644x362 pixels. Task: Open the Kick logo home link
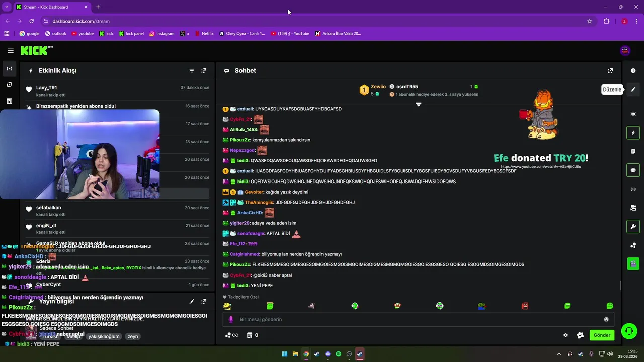[37, 50]
